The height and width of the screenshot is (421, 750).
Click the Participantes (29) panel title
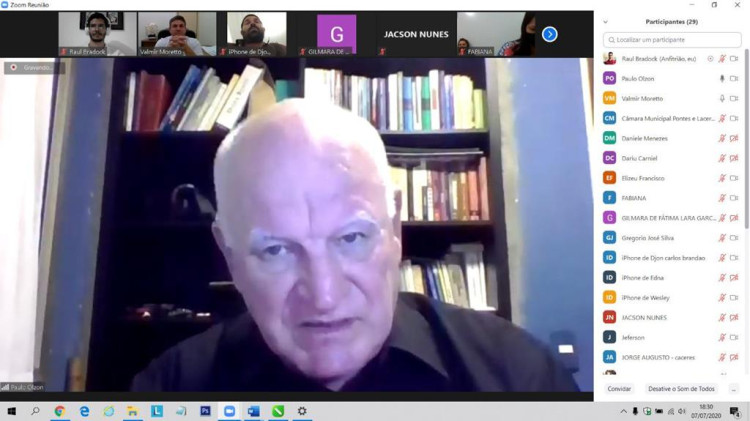pos(672,22)
